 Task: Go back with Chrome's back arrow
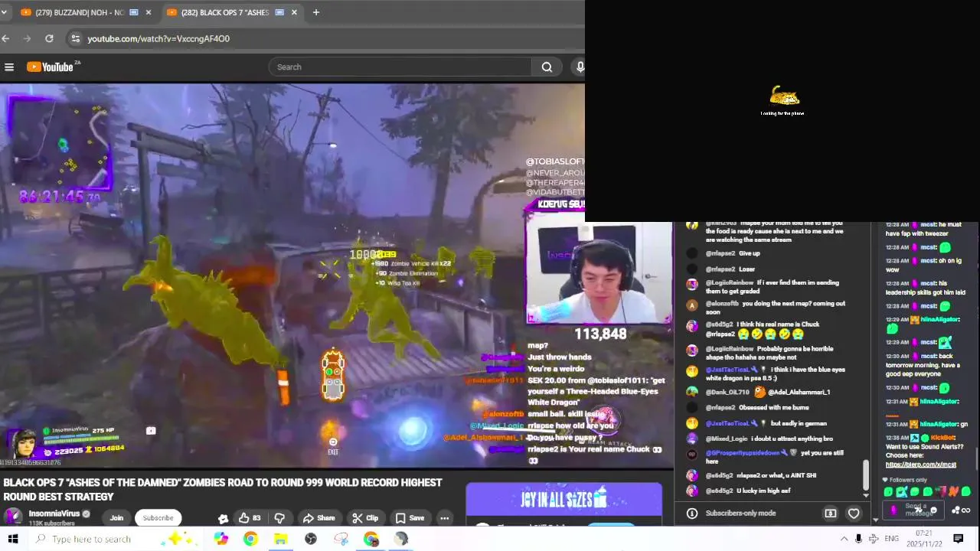(x=5, y=38)
